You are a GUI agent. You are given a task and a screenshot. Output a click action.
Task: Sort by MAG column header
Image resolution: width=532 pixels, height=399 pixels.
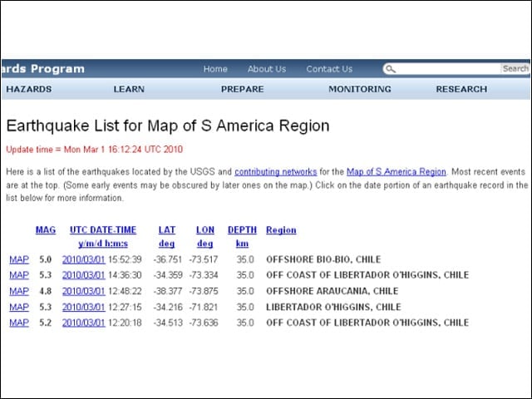coord(46,230)
